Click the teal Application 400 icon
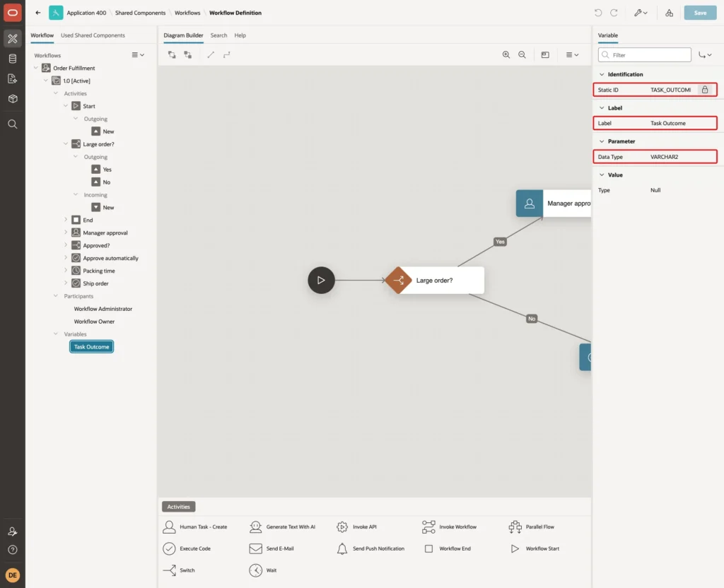724x588 pixels. tap(56, 13)
